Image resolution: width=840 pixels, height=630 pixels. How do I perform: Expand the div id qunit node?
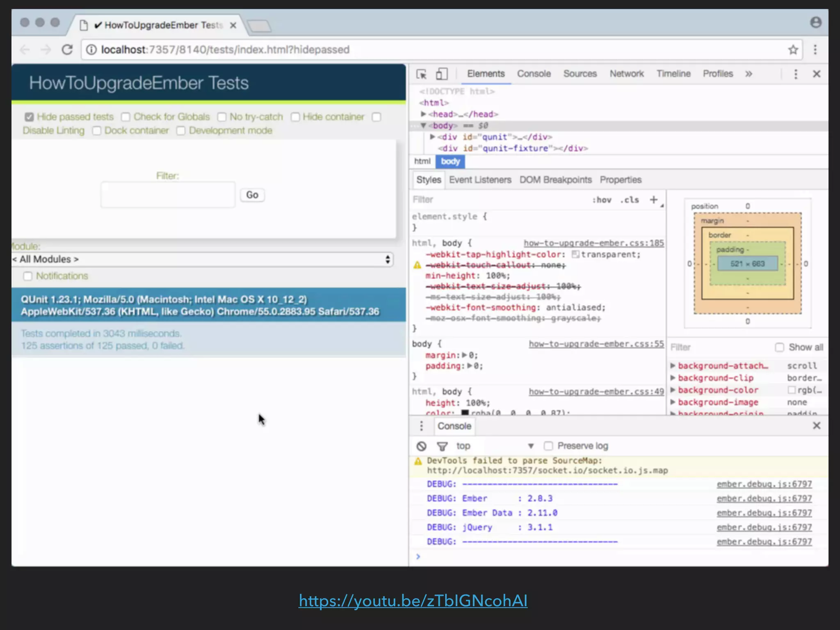point(432,137)
